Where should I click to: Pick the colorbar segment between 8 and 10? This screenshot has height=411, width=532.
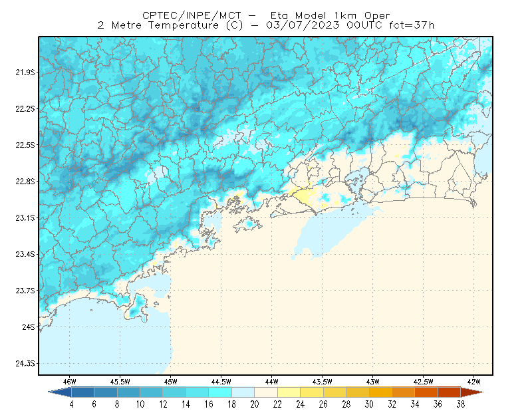point(128,392)
